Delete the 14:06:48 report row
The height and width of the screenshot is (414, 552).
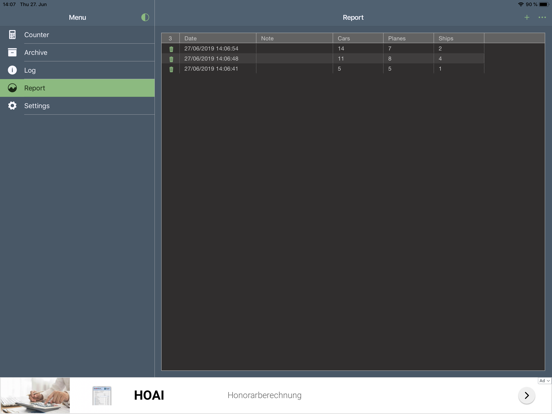171,59
